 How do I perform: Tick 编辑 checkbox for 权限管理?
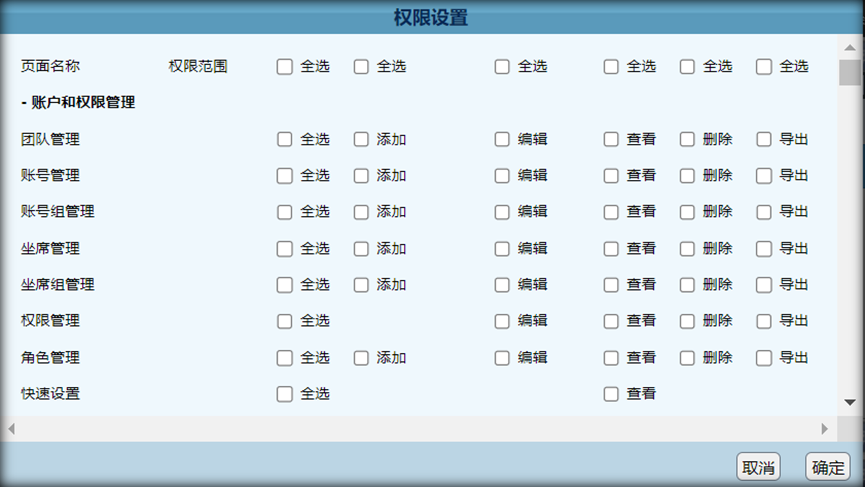pos(501,321)
